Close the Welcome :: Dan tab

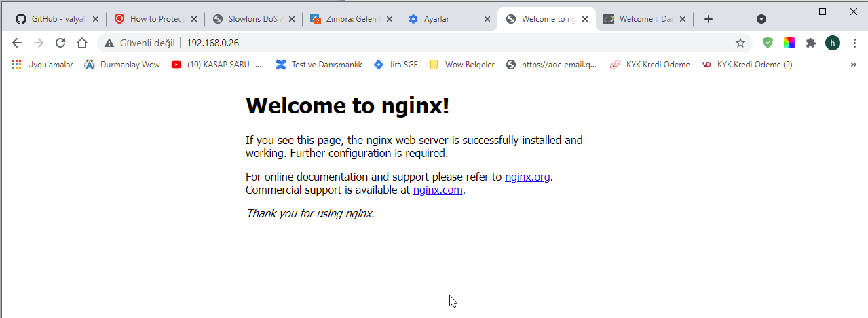click(683, 19)
